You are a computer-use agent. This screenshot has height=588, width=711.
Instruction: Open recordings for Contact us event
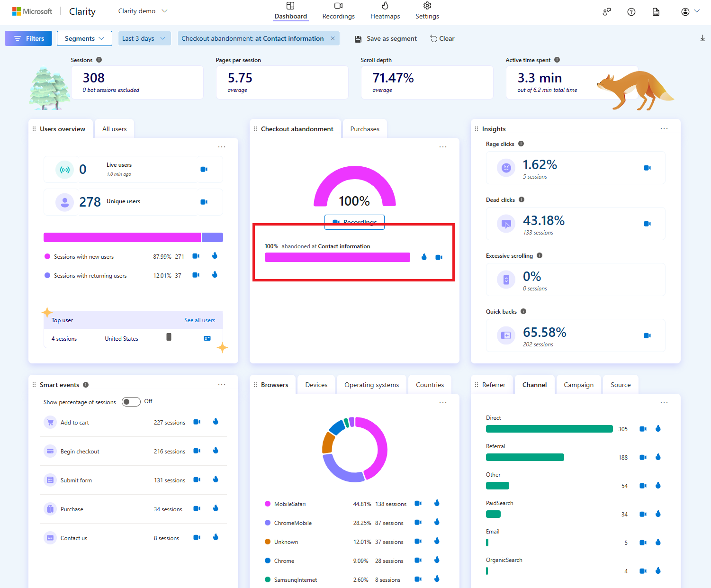tap(197, 537)
